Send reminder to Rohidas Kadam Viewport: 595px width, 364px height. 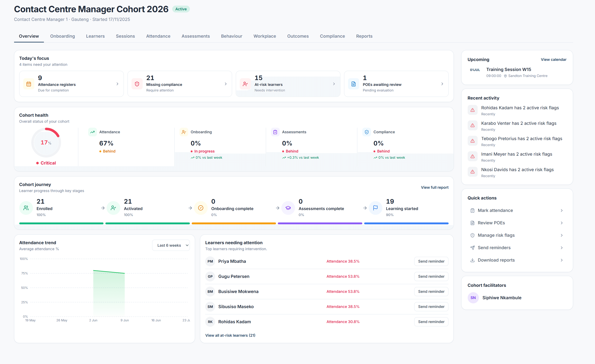click(x=431, y=322)
